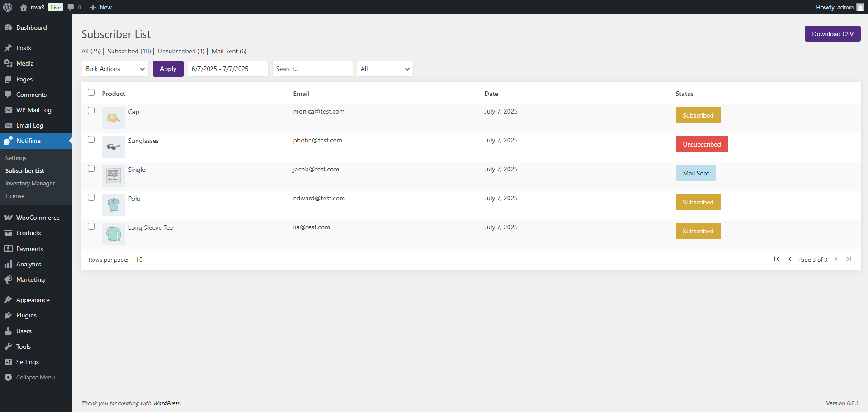The height and width of the screenshot is (412, 868).
Task: Go to previous page of subscriber list
Action: pyautogui.click(x=790, y=259)
